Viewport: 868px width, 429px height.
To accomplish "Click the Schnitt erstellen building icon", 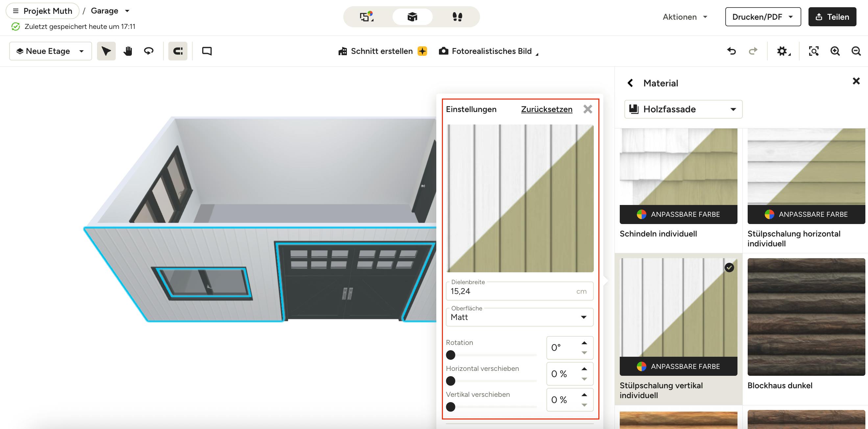I will pos(343,51).
